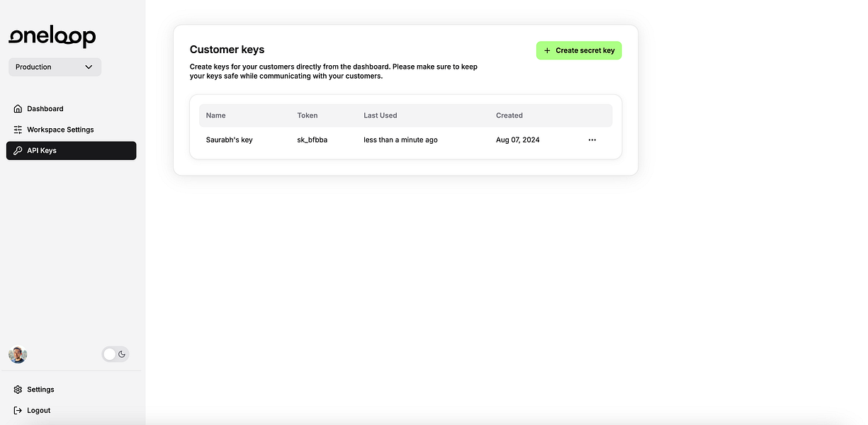The height and width of the screenshot is (425, 868).
Task: Click the Last Used column header
Action: (381, 115)
